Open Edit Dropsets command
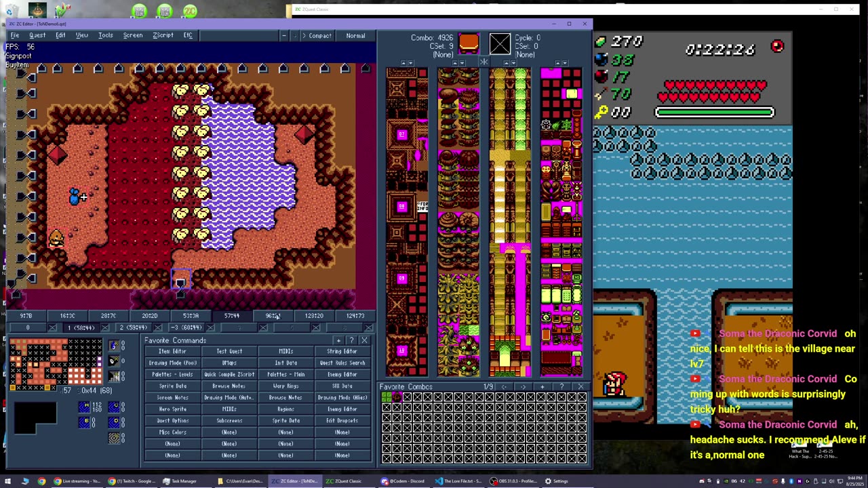 point(342,420)
